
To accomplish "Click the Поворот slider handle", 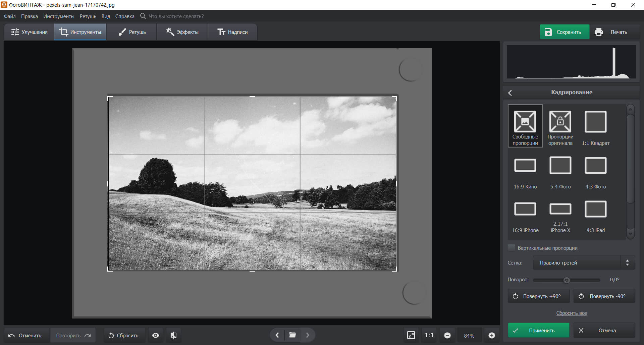I will point(567,280).
